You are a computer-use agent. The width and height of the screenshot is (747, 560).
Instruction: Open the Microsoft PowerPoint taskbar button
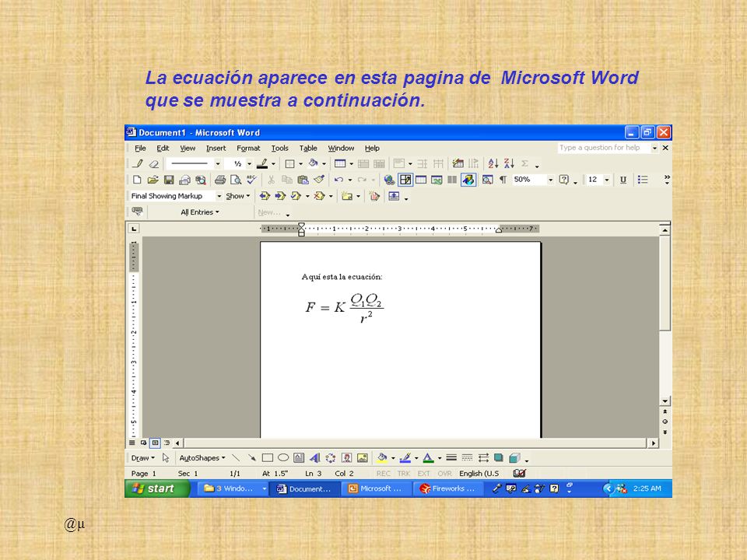click(377, 488)
